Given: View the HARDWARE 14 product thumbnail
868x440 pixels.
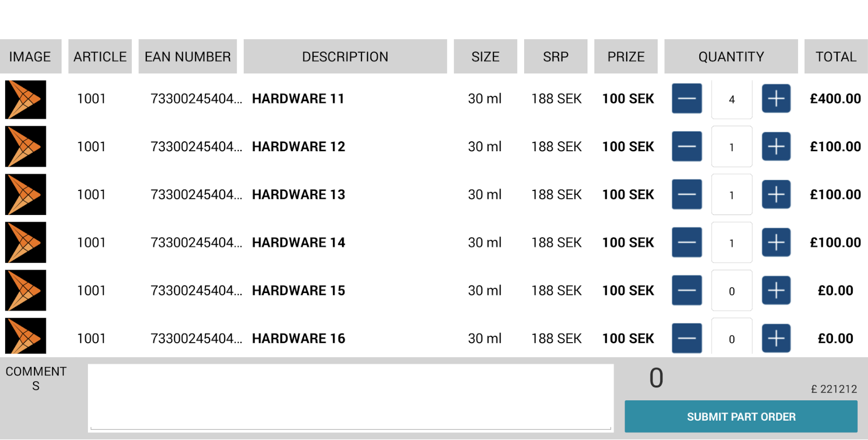Looking at the screenshot, I should point(26,242).
